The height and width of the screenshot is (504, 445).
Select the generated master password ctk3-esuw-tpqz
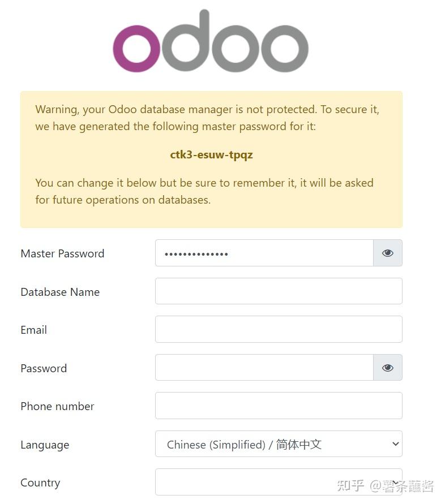(x=211, y=154)
